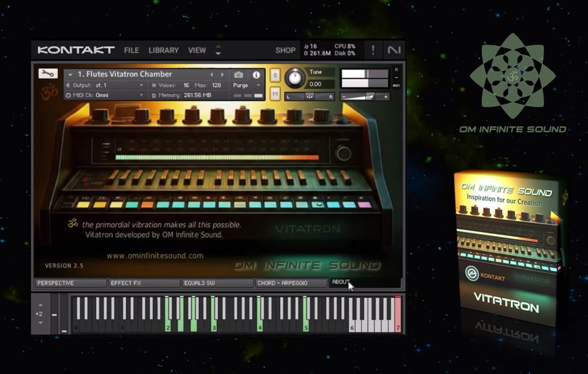The image size is (588, 374).
Task: Switch to the EFFECT FX tab
Action: 144,283
